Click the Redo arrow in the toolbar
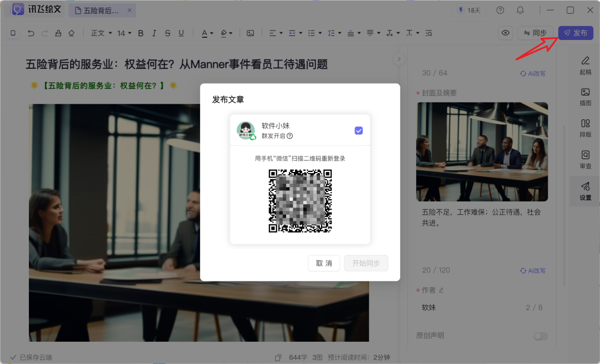Image resolution: width=600 pixels, height=364 pixels. tap(44, 33)
